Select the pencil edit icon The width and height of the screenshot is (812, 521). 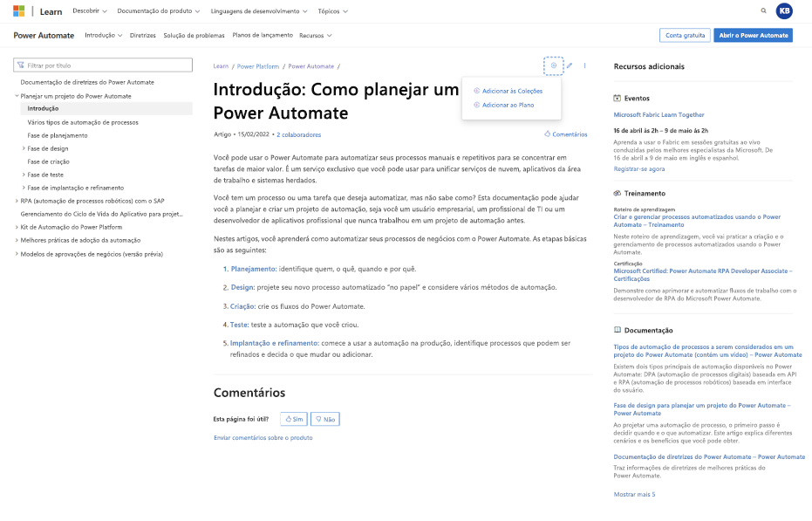coord(569,65)
